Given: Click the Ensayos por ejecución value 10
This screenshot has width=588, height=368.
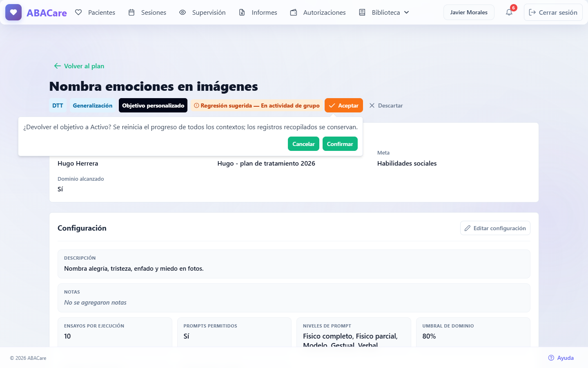Looking at the screenshot, I should click(x=67, y=336).
